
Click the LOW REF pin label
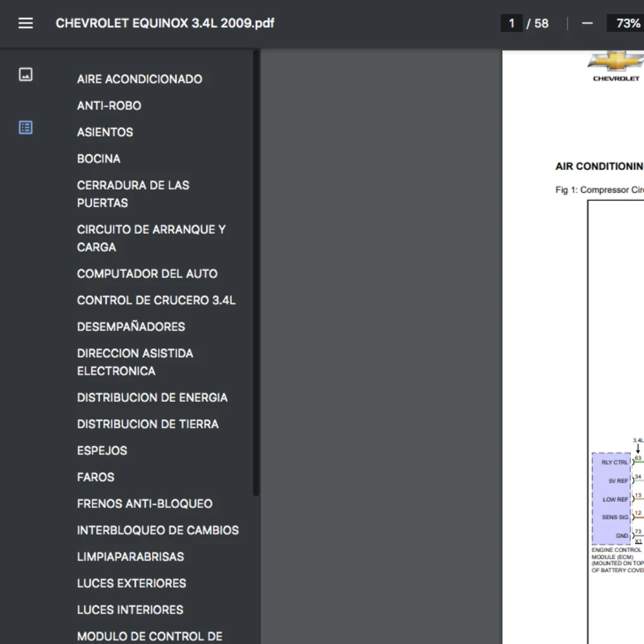(615, 500)
